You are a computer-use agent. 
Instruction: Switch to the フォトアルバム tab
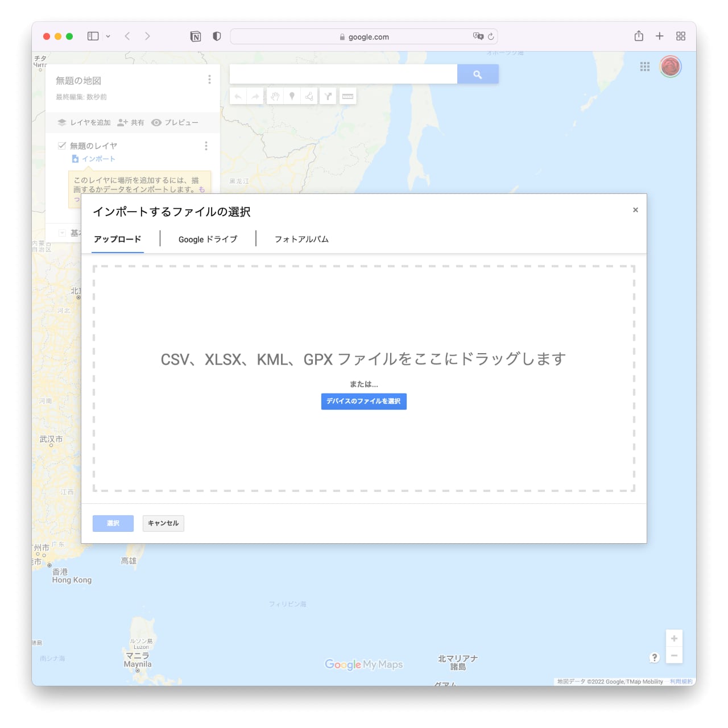[x=301, y=239]
